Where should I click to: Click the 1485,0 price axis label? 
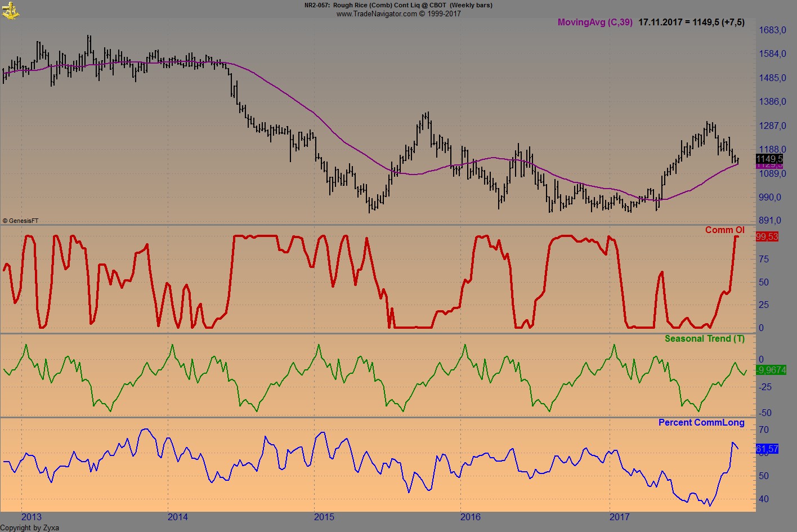[772, 78]
